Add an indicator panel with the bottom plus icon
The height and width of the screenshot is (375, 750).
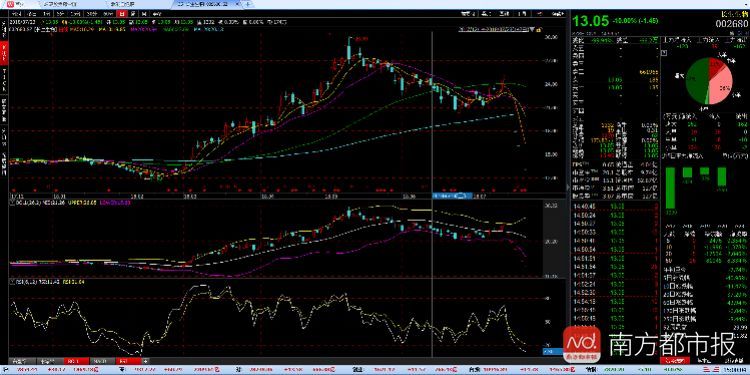[145, 361]
